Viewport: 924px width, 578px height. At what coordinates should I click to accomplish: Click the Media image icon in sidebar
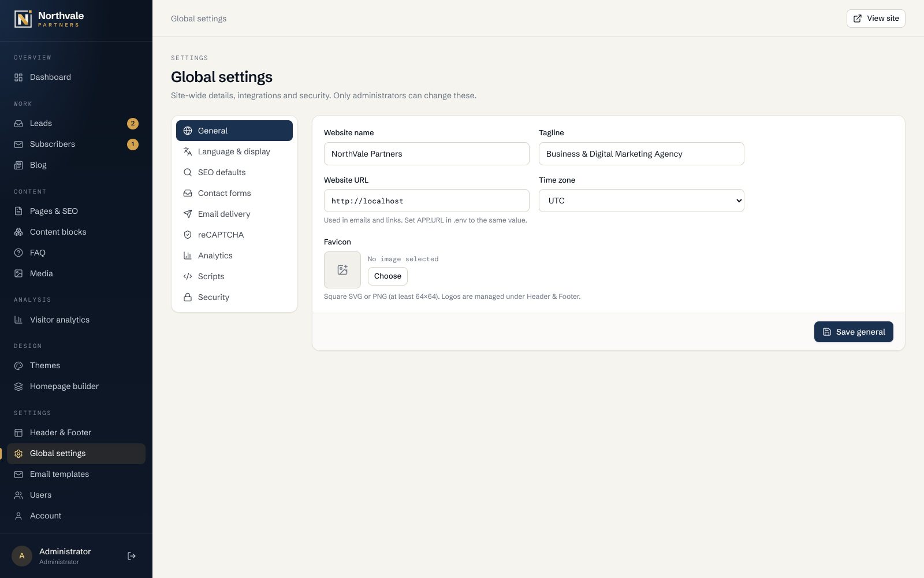point(18,274)
